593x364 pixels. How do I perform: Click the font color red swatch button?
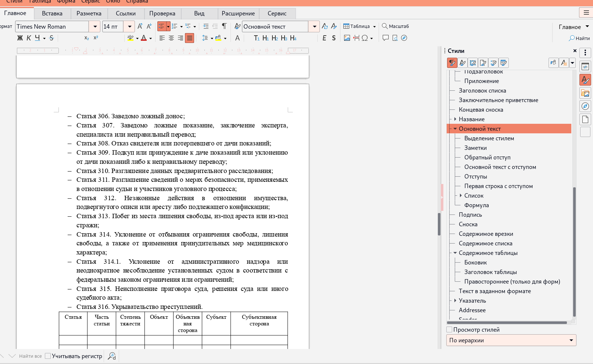144,38
